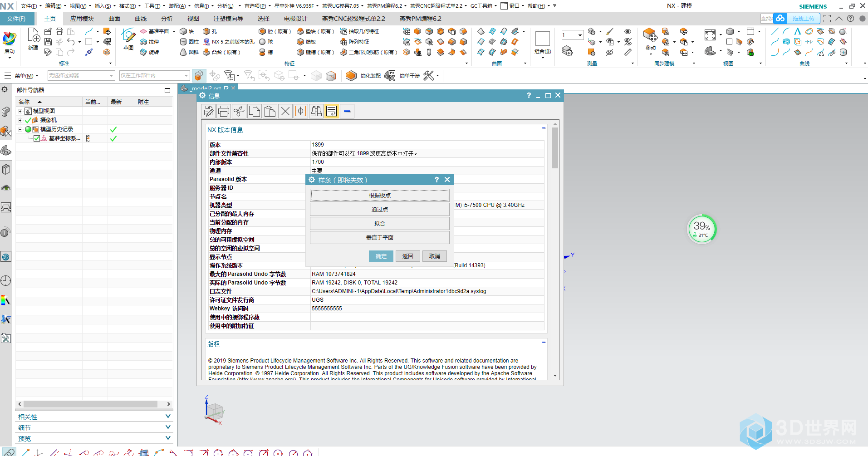Expand the 摄像机 tree node
Viewport: 868px width, 456px height.
[x=20, y=120]
